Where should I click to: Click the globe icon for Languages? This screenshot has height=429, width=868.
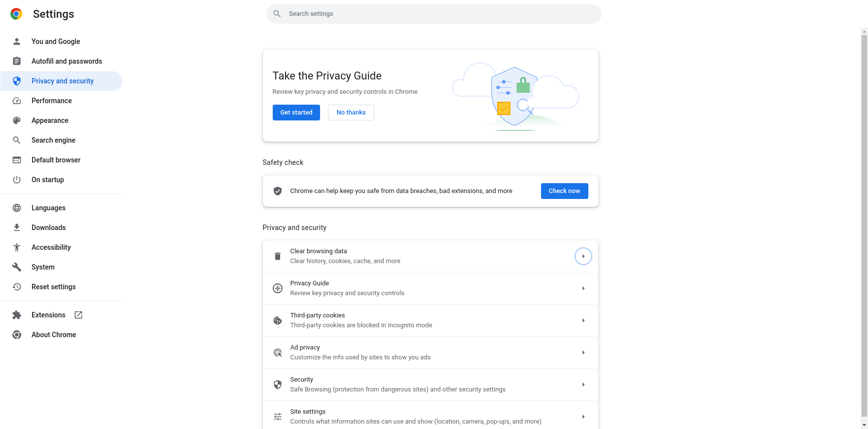(x=17, y=208)
